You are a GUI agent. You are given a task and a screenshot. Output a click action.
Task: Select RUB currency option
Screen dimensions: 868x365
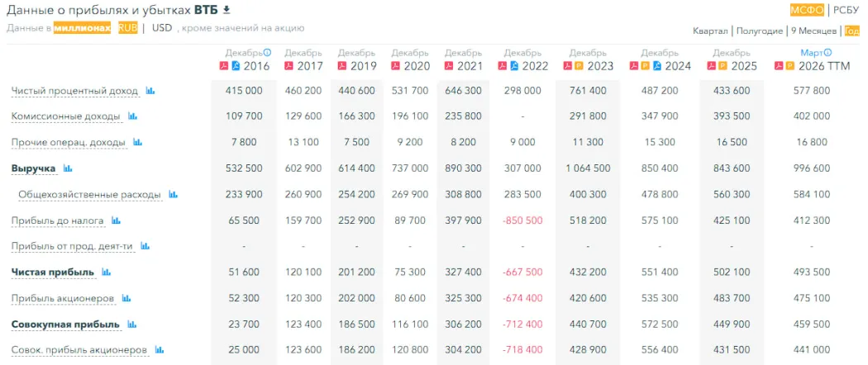127,27
